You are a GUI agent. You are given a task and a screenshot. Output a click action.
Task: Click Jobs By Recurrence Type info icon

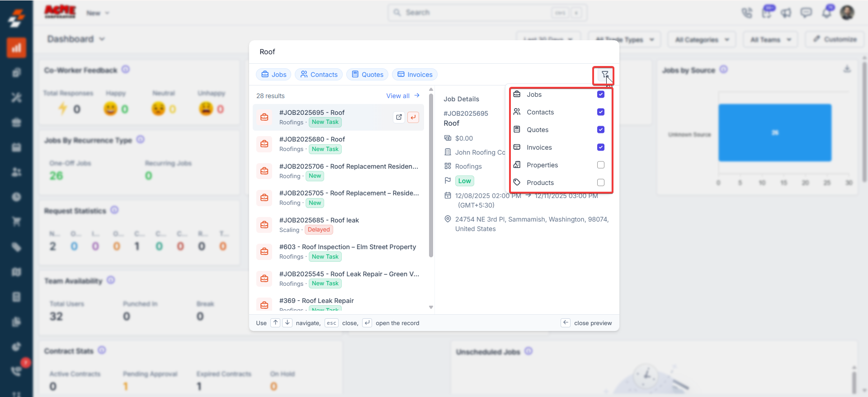coord(141,140)
